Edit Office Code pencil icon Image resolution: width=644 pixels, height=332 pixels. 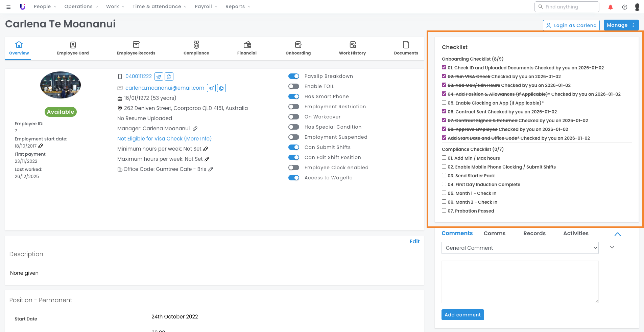click(211, 169)
